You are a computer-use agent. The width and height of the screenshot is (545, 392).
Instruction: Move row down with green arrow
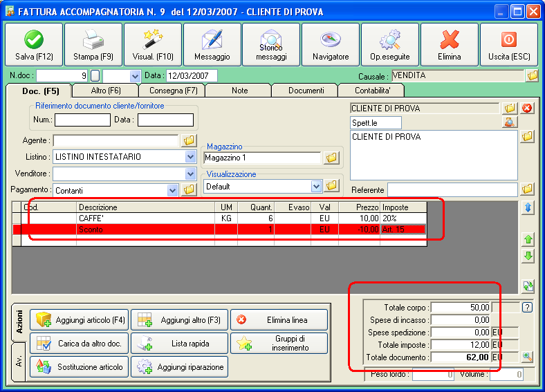[528, 256]
